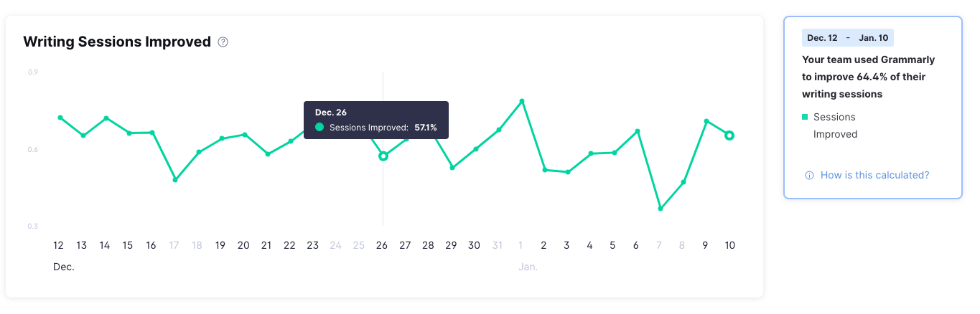
Task: Click date label 12 on the x-axis
Action: pos(59,245)
